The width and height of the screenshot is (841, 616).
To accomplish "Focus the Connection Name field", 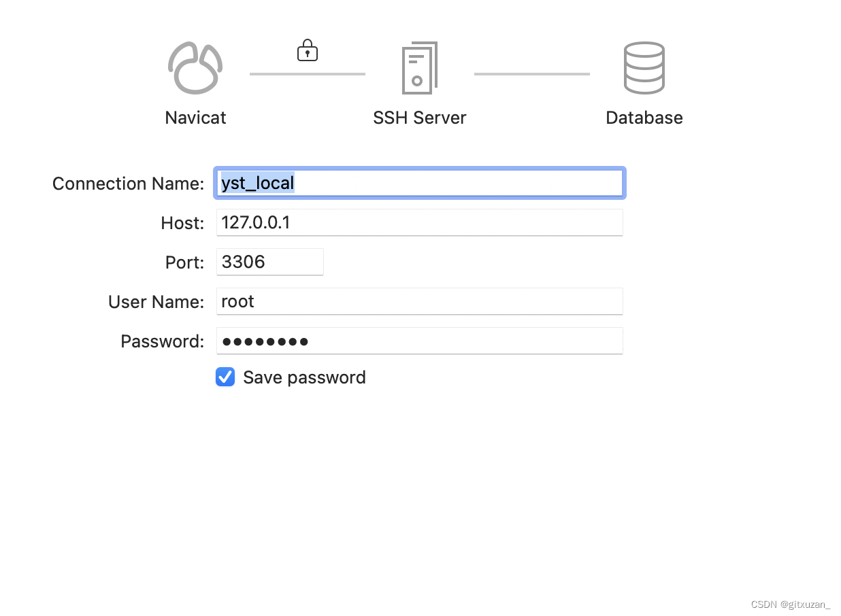I will point(420,183).
